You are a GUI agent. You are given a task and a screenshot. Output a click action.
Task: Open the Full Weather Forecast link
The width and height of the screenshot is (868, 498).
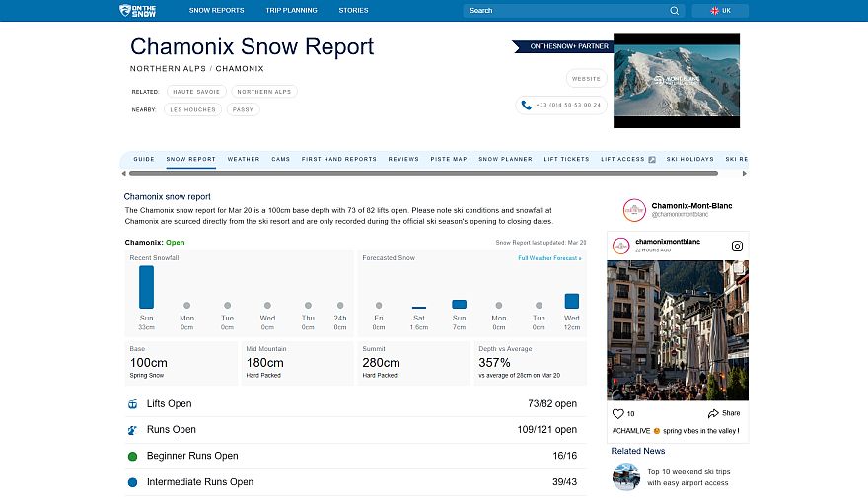pos(549,258)
